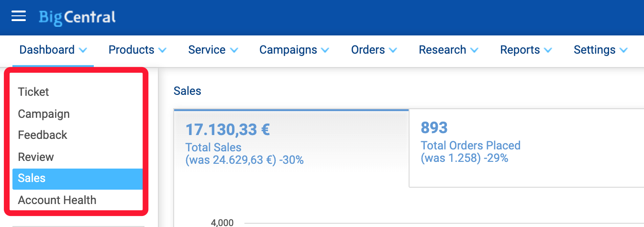Screen dimensions: 644x227
Task: Open Review in the sidebar
Action: click(78, 157)
